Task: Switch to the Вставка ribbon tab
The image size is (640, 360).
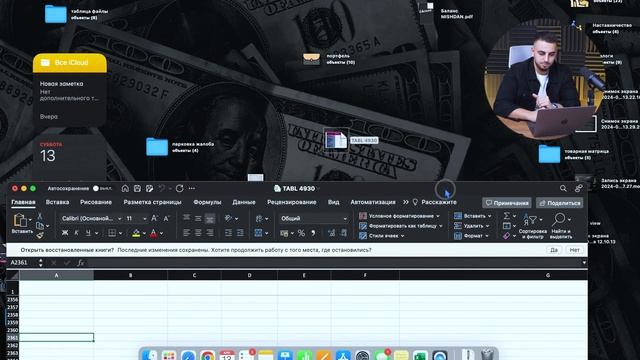Action: point(57,202)
